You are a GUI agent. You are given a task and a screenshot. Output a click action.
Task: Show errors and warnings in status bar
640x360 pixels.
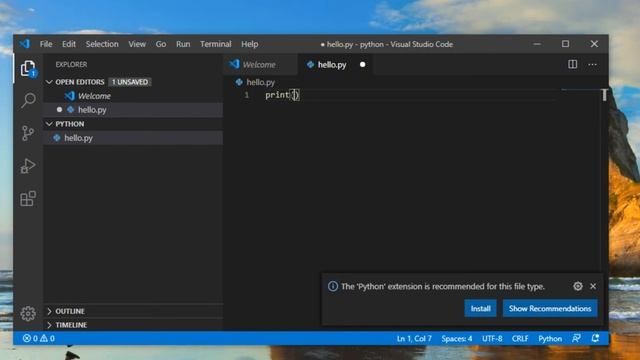click(39, 338)
